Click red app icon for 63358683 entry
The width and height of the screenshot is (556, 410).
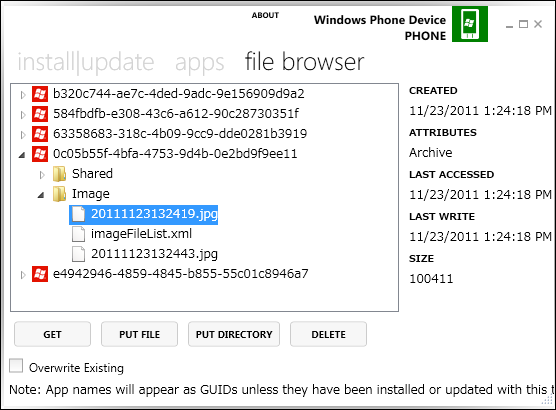point(40,134)
